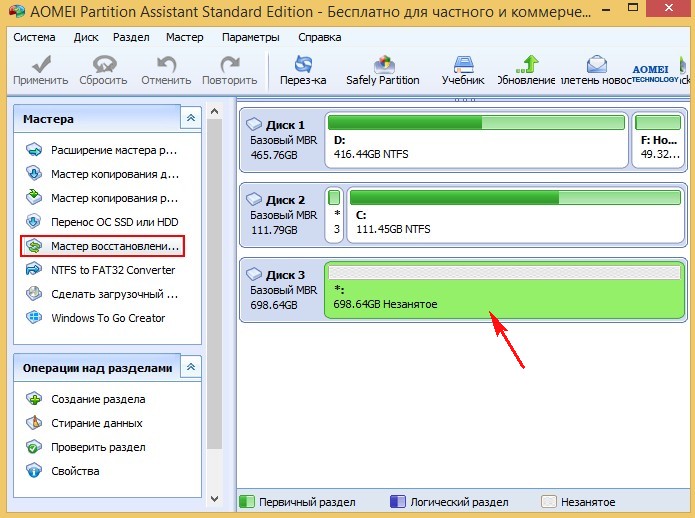Open the Параметры menu
The width and height of the screenshot is (695, 518).
pyautogui.click(x=251, y=37)
